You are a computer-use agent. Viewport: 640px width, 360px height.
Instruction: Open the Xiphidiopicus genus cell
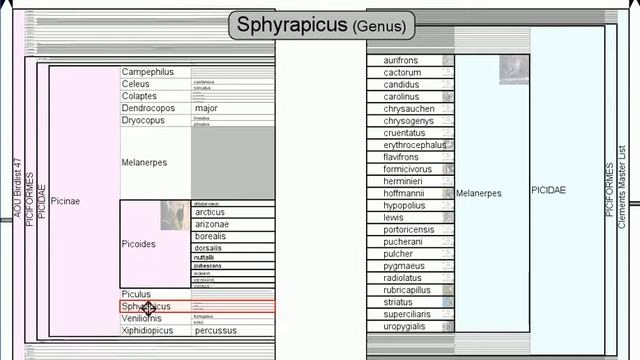click(156, 331)
